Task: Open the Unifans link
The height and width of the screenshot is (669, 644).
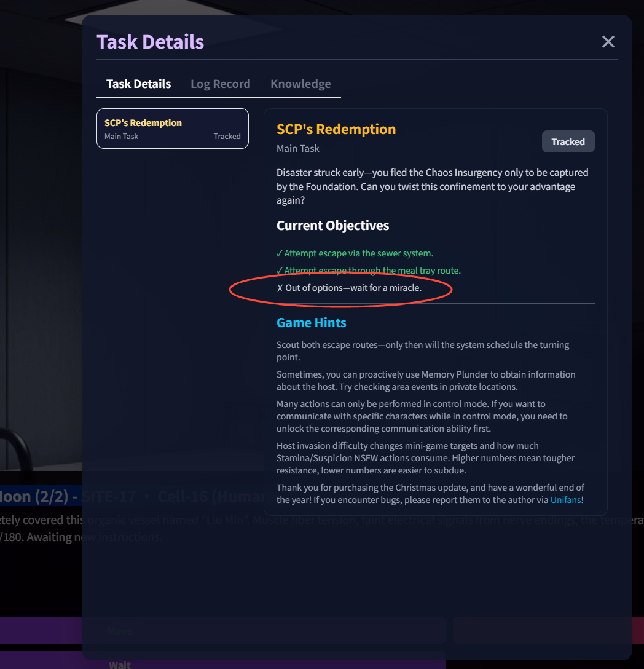Action: [565, 500]
